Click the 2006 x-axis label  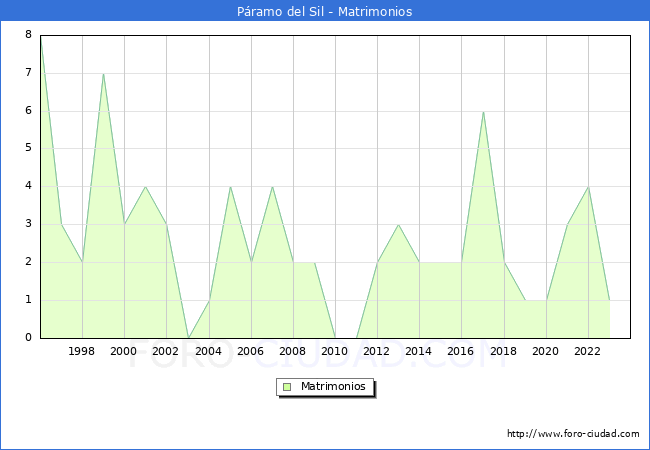(250, 351)
